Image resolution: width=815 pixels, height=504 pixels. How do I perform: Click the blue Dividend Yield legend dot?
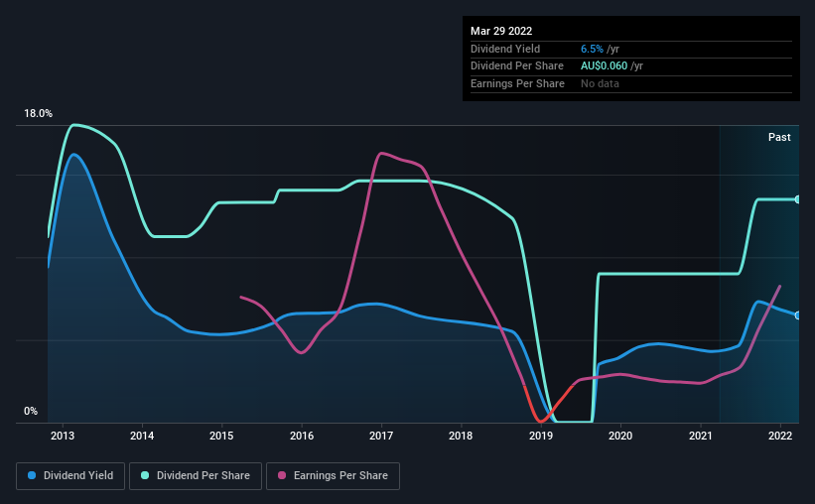[32, 475]
